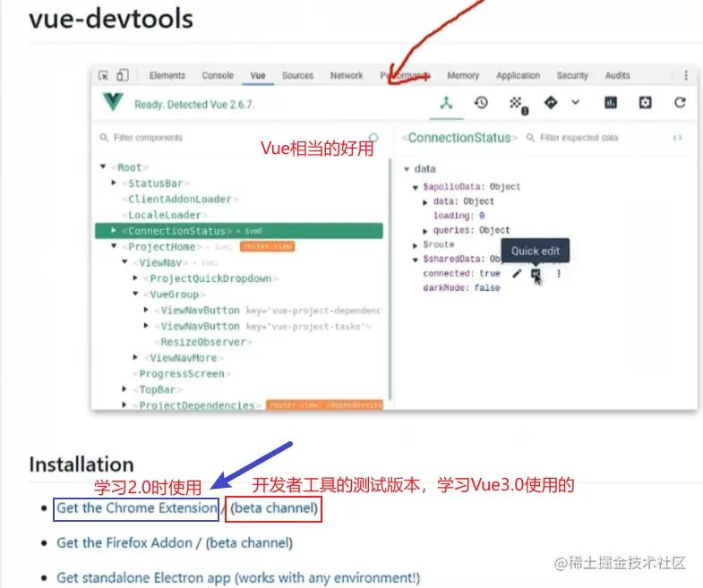Click the component tree scrollbar
703x588 pixels.
coord(390,278)
